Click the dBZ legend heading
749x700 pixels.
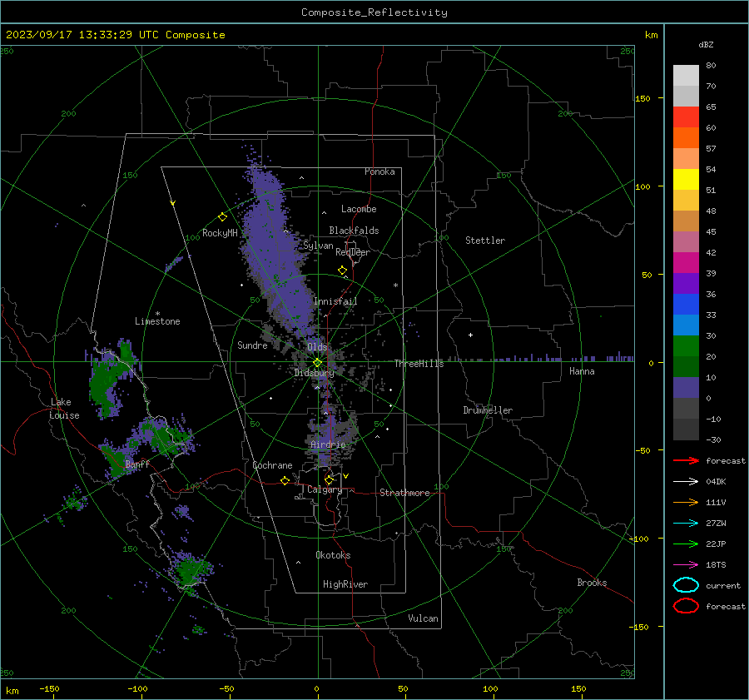tap(706, 44)
